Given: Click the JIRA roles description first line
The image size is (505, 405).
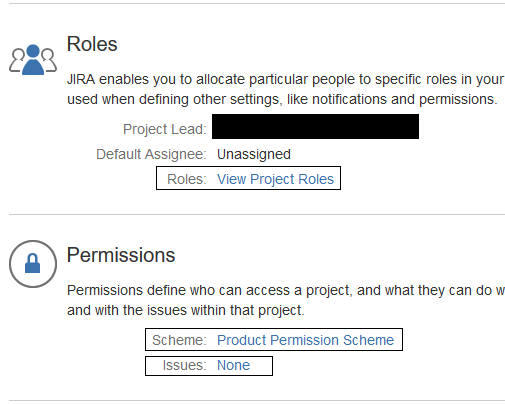Looking at the screenshot, I should click(286, 79).
